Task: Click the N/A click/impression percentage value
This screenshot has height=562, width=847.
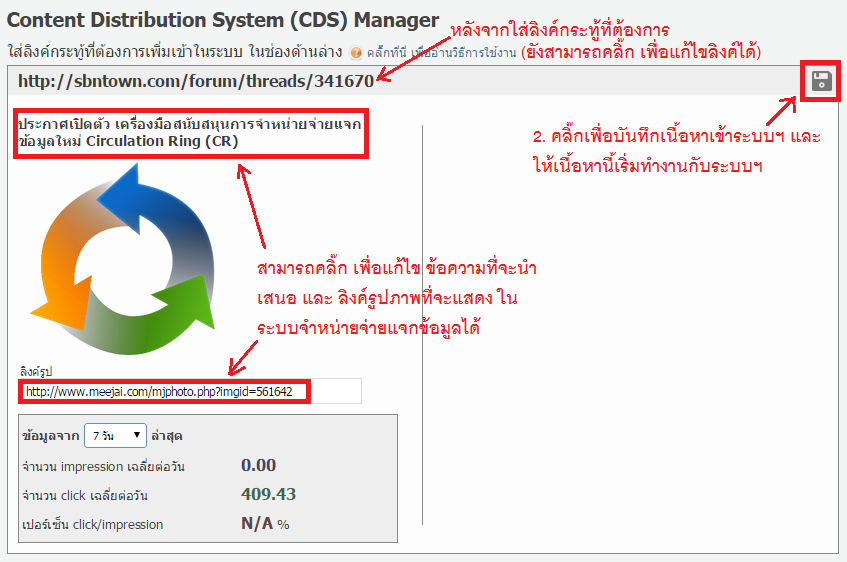Action: tap(258, 524)
